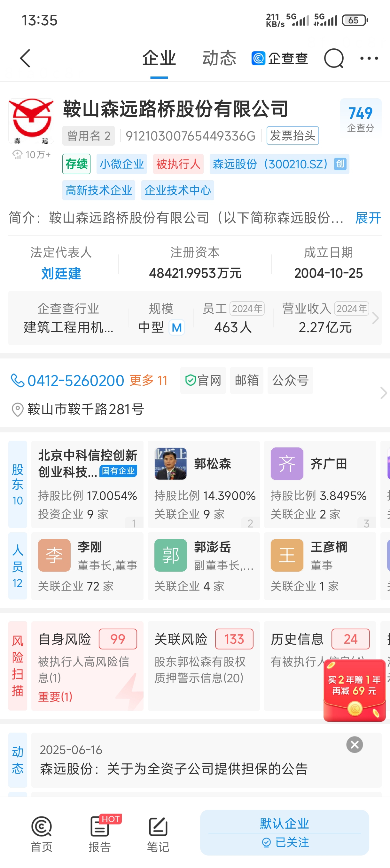Image resolution: width=390 pixels, height=868 pixels.
Task: Open the 官网 button
Action: (203, 381)
